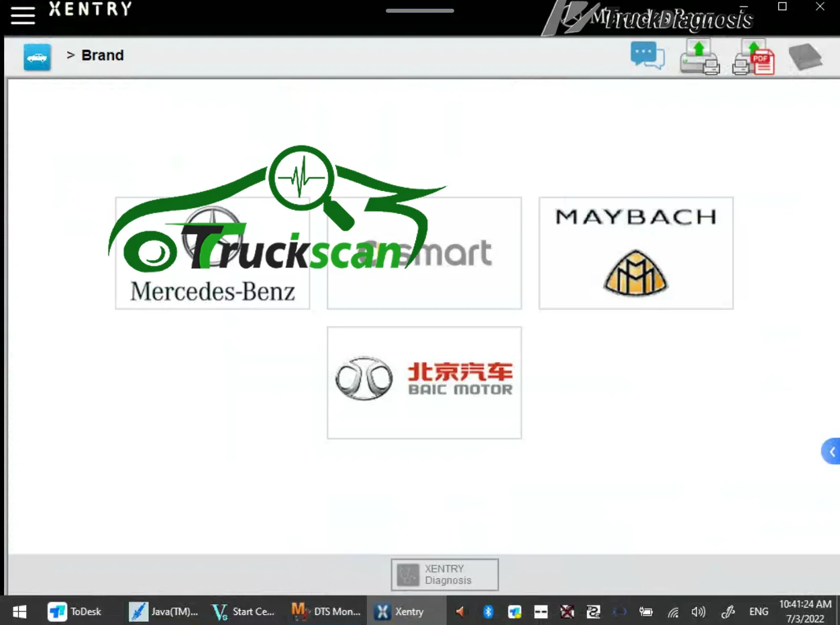The width and height of the screenshot is (840, 625).
Task: Close the XENTRY window
Action: pos(820,7)
